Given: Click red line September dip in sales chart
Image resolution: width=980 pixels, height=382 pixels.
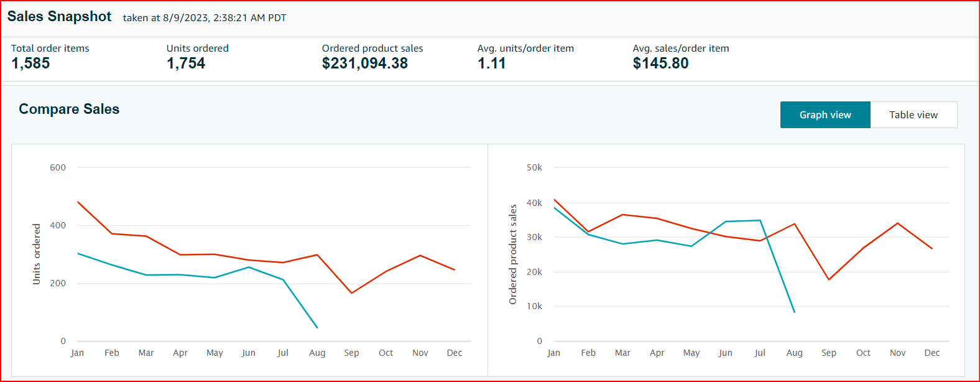Looking at the screenshot, I should click(x=829, y=279).
